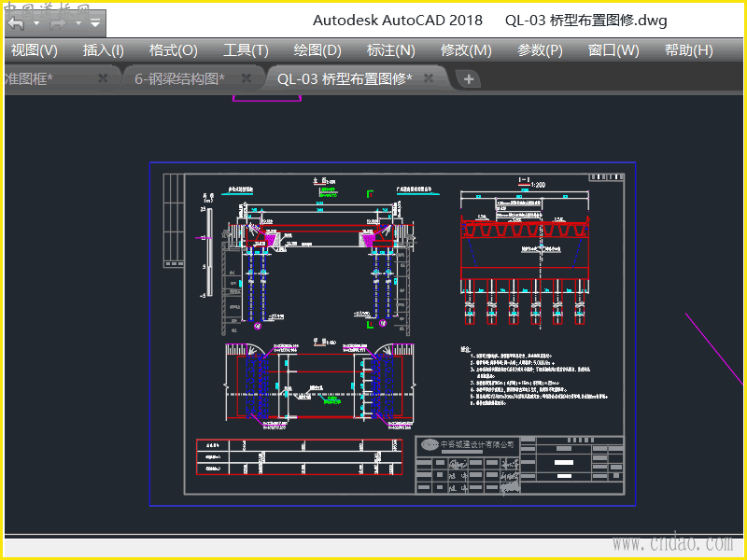Open the Customize Quick Access Toolbar dropdown
747x560 pixels.
95,22
